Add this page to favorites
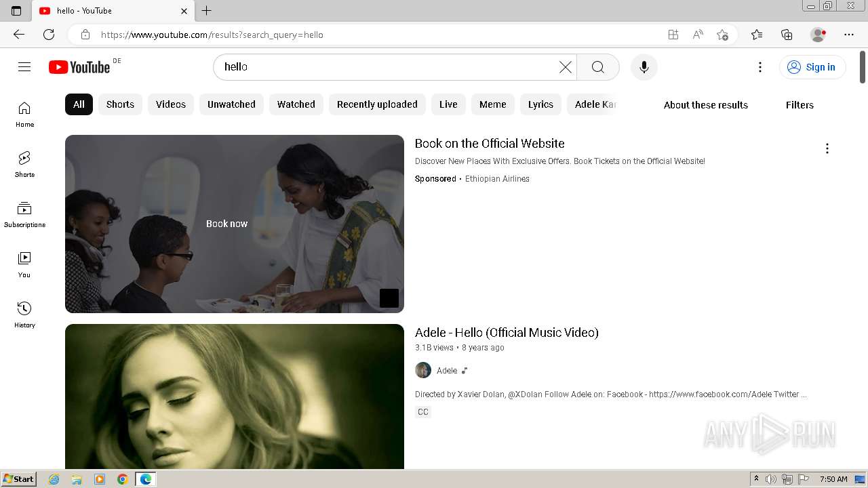 point(722,35)
